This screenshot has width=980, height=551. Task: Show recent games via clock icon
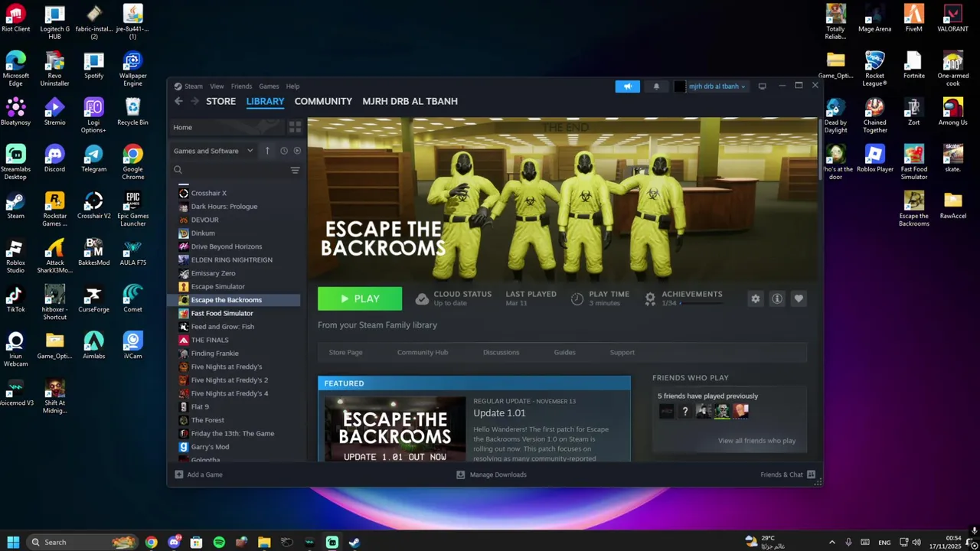[x=284, y=151]
